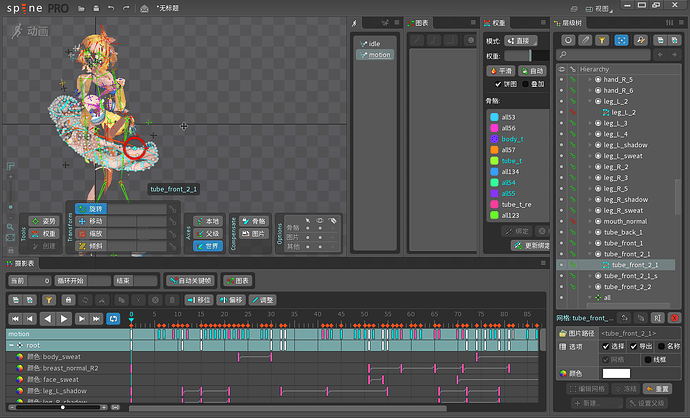Click the 移位 shift button in dopesheet
This screenshot has width=690, height=418.
coord(199,300)
